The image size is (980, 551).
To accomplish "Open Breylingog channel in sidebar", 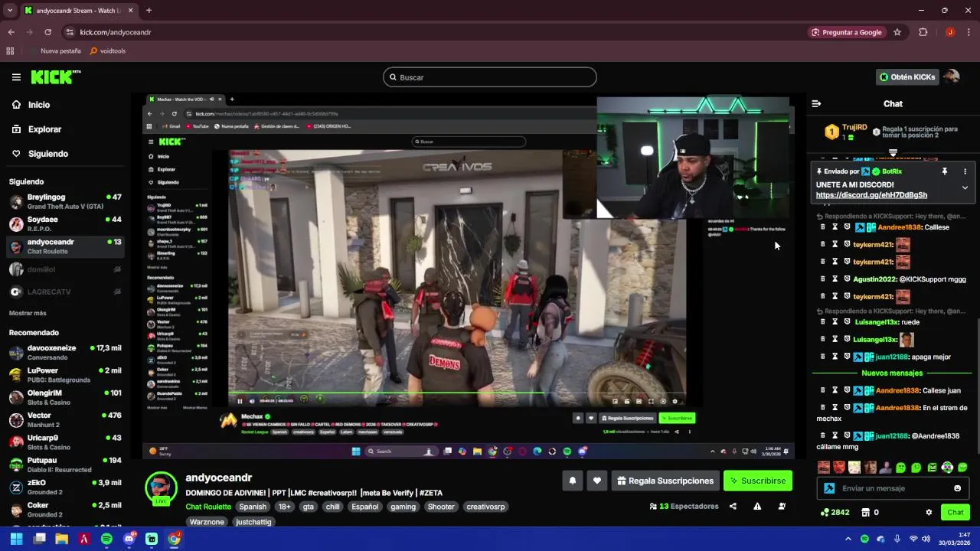I will click(65, 201).
